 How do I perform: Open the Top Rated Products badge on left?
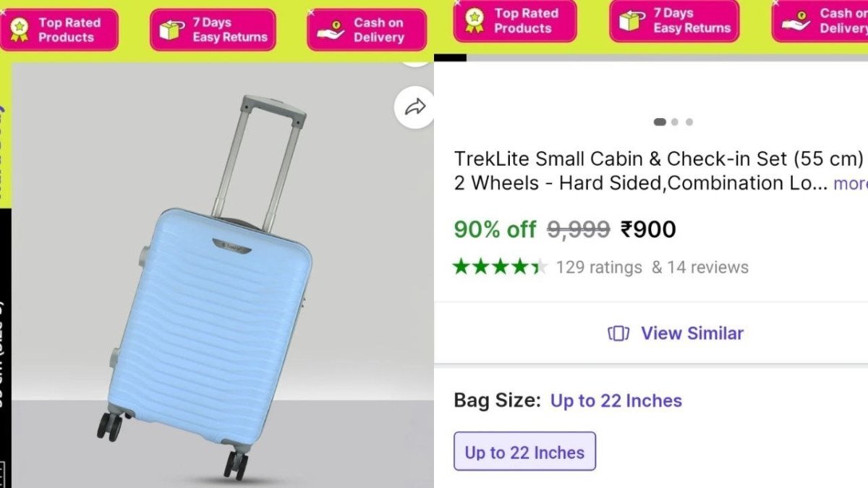tap(59, 30)
